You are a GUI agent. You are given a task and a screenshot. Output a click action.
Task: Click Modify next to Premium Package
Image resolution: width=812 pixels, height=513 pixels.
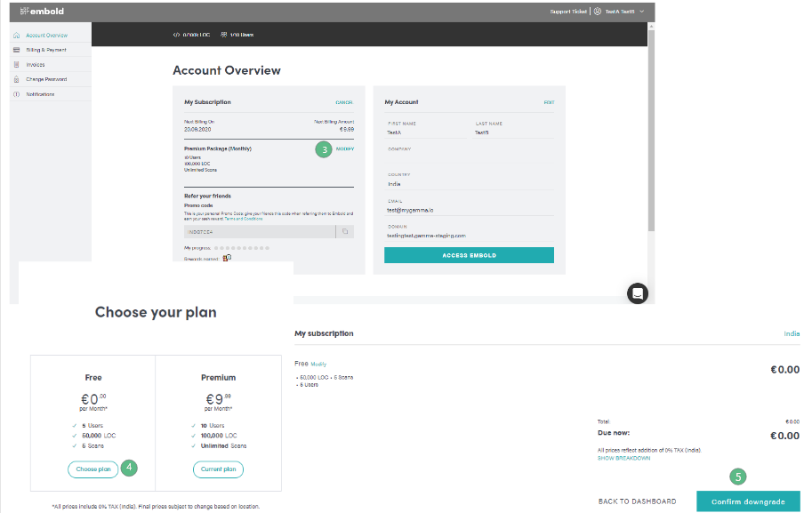[345, 149]
